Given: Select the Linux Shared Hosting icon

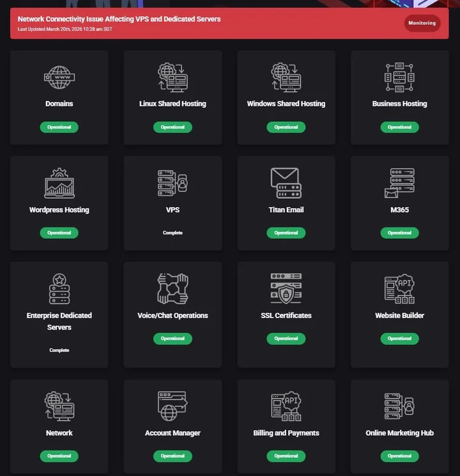Looking at the screenshot, I should tap(172, 77).
